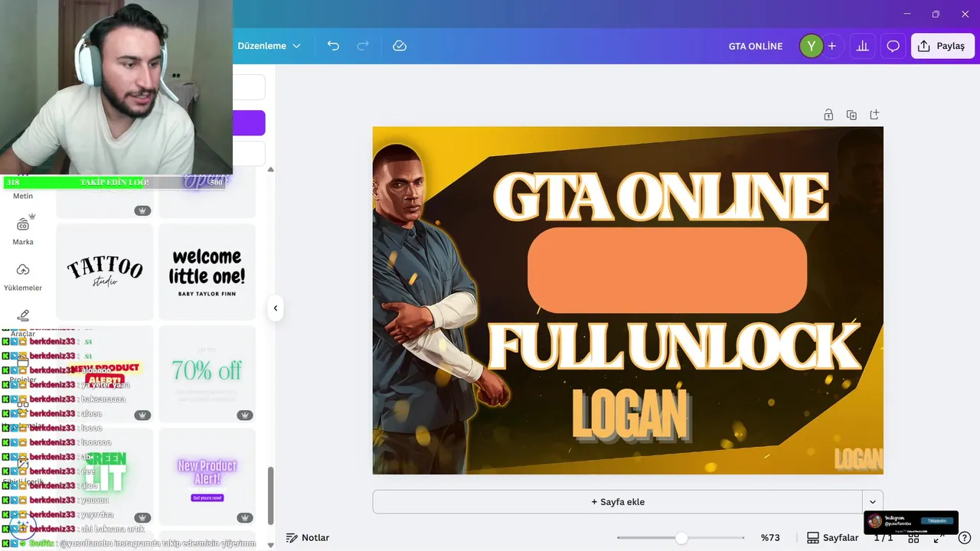Open the Notlar notes icon
This screenshot has width=980, height=551.
click(291, 538)
